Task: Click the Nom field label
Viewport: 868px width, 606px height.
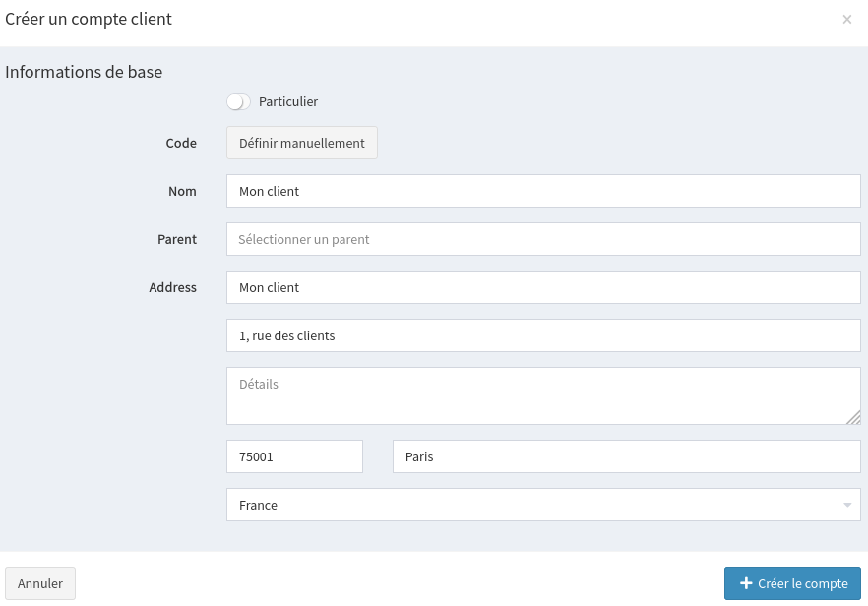Action: coord(182,191)
